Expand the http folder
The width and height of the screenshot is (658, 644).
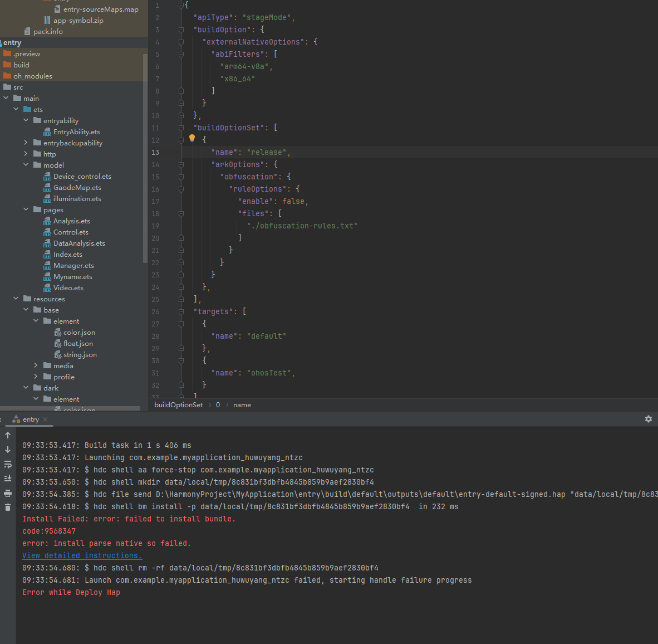point(26,154)
